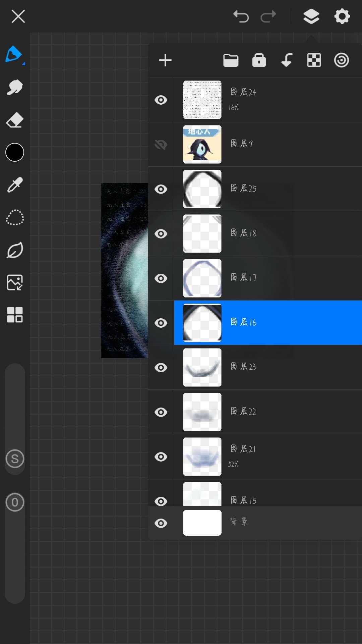
Task: Hide layer 图层23
Action: [161, 368]
